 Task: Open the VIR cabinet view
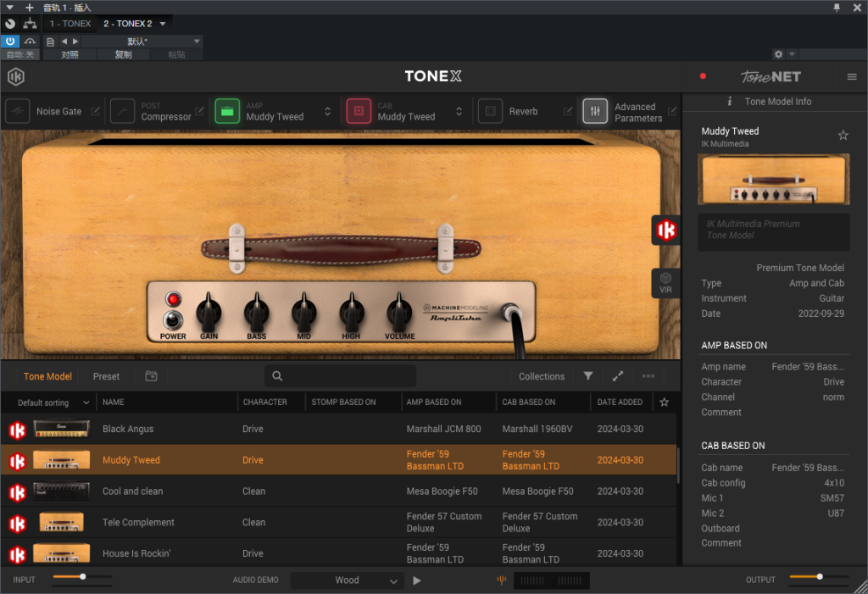[666, 283]
